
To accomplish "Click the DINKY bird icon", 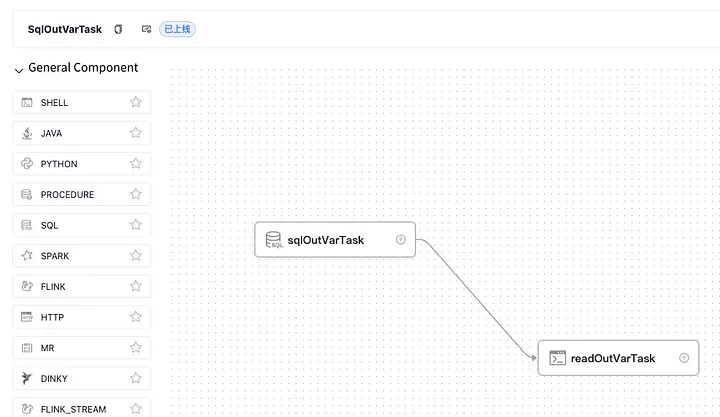I will point(27,378).
